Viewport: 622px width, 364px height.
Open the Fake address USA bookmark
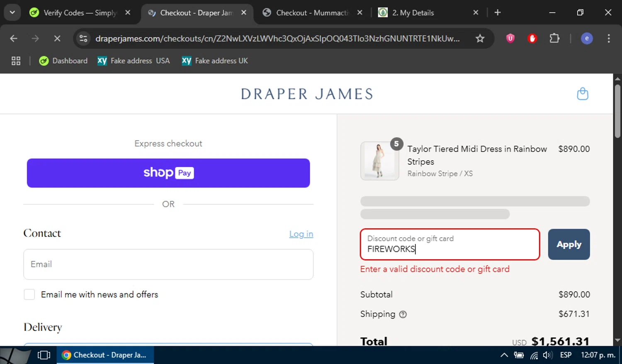pos(134,61)
